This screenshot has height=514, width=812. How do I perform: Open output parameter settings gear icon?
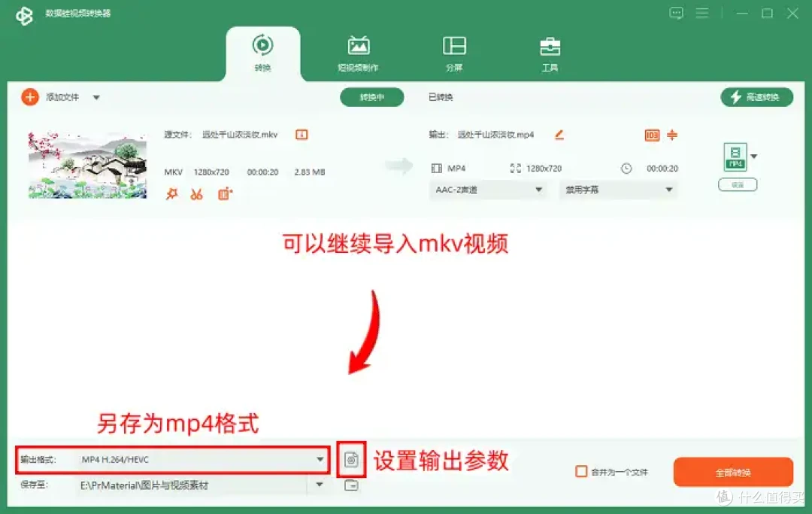[x=351, y=460]
